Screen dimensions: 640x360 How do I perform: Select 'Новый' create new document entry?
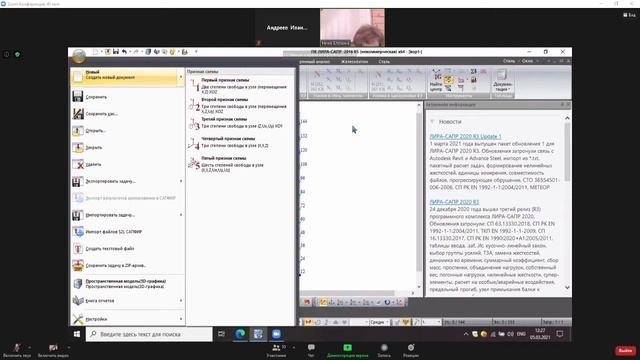coord(127,76)
